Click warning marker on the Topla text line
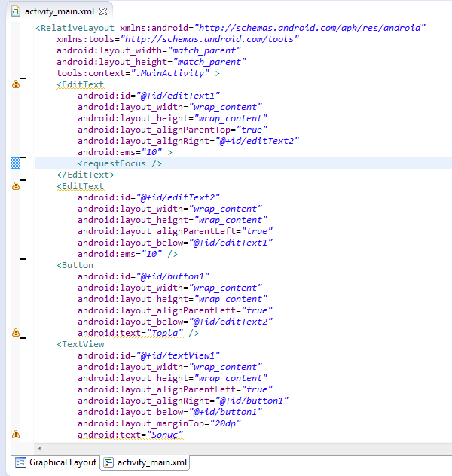 [x=16, y=332]
